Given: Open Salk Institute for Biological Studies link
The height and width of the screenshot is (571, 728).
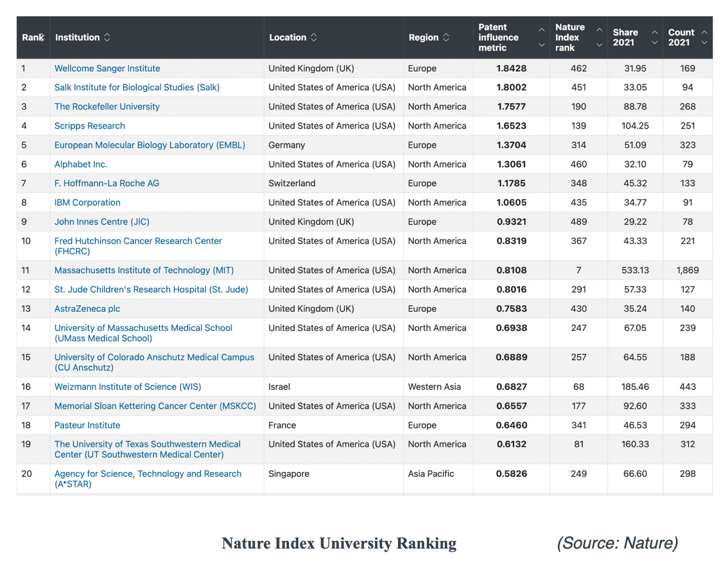Looking at the screenshot, I should (x=137, y=88).
